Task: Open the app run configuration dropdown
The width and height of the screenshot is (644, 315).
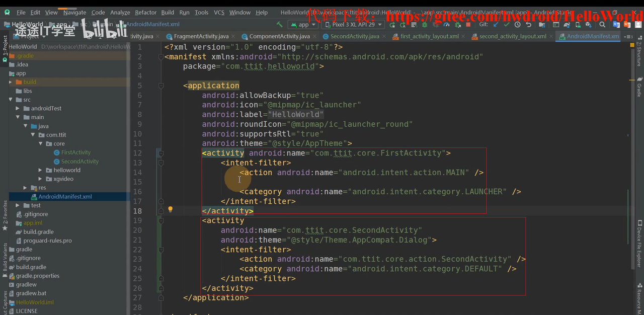Action: pyautogui.click(x=304, y=24)
